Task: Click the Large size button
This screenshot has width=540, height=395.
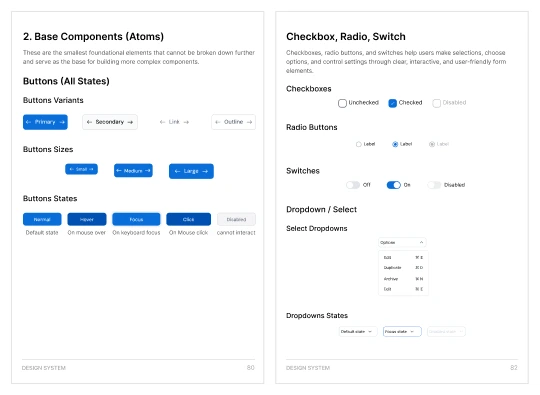Action: [x=191, y=171]
